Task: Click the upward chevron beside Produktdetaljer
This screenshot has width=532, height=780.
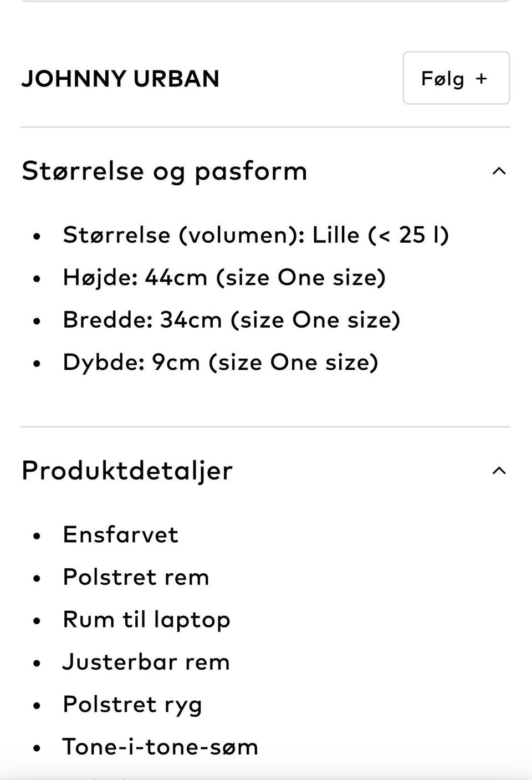Action: click(x=500, y=471)
